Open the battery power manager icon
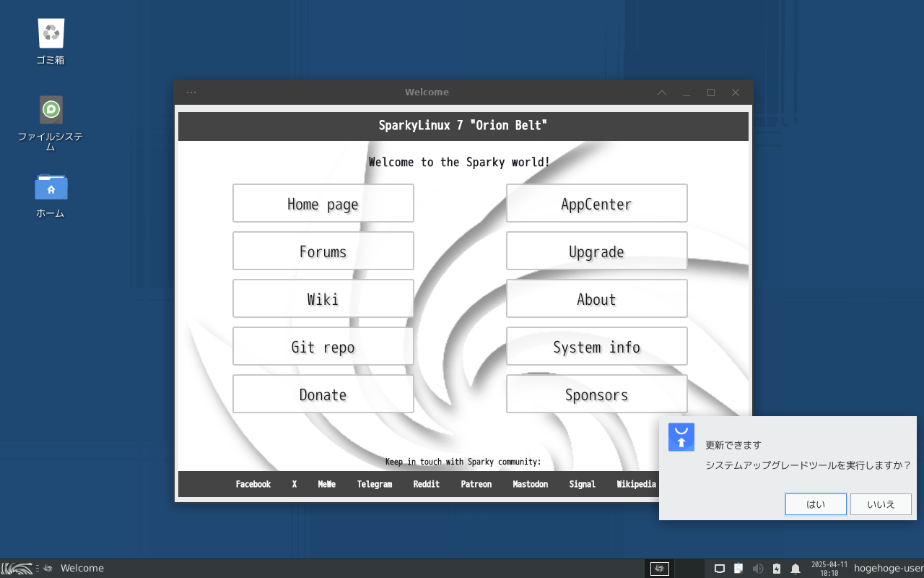Viewport: 924px width, 578px height. 777,569
